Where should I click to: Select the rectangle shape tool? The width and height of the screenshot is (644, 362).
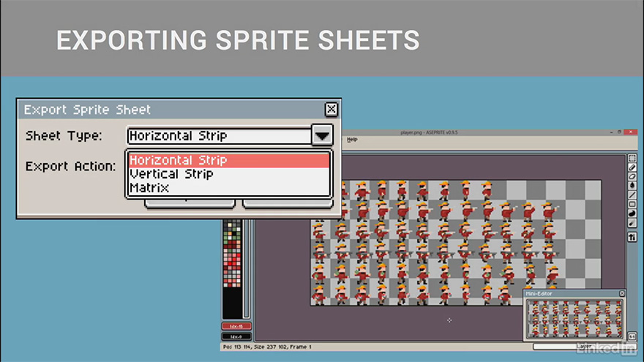(632, 204)
